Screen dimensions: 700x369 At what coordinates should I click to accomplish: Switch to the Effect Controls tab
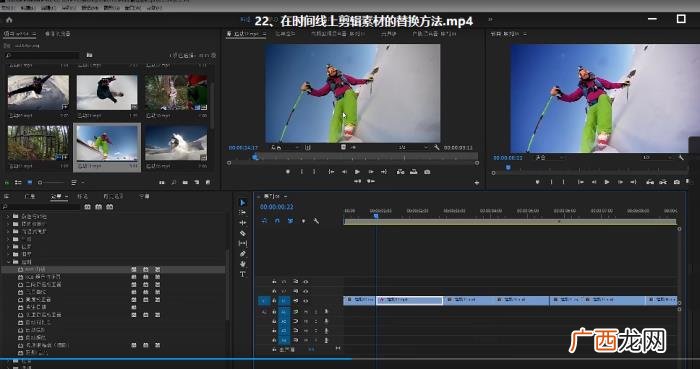coord(285,33)
